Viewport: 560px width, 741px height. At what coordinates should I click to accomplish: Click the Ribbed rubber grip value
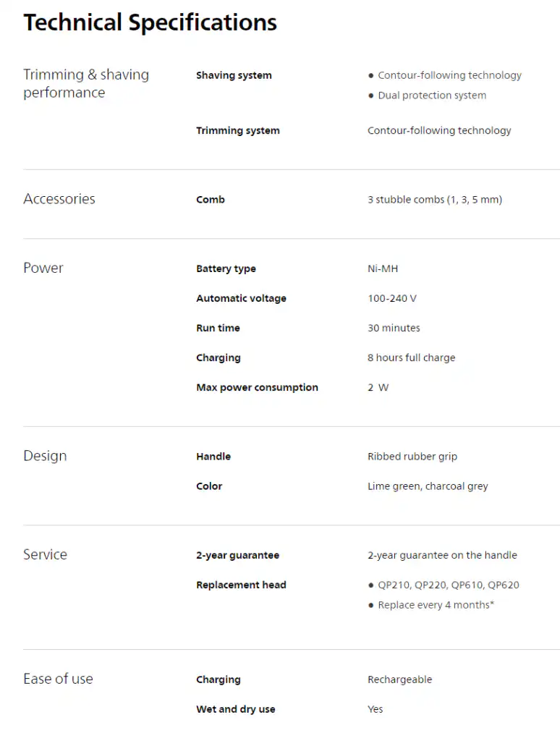[x=412, y=457]
